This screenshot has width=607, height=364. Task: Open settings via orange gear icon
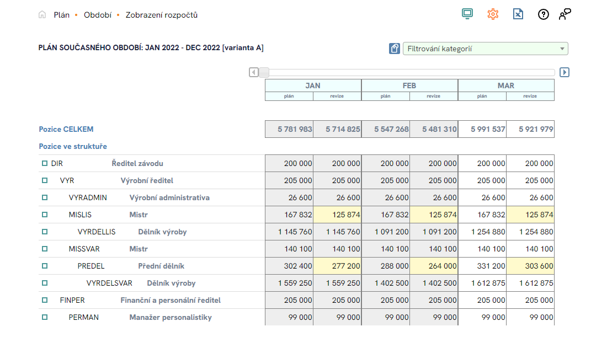493,14
